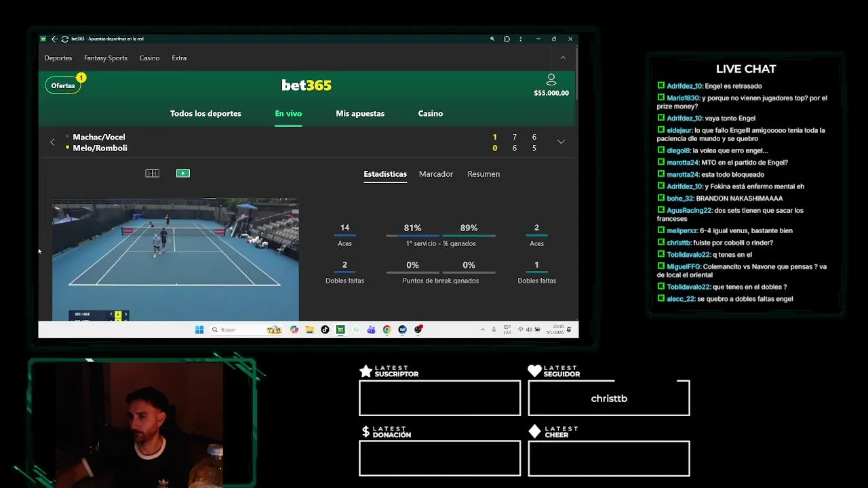Viewport: 868px width, 488px height.
Task: Switch to the Resumen tab
Action: point(484,174)
